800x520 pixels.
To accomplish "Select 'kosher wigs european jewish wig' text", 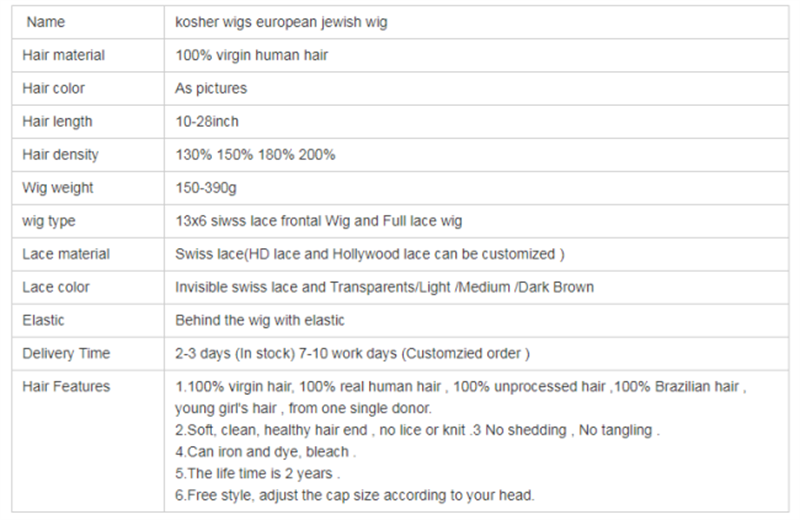I will tap(281, 22).
